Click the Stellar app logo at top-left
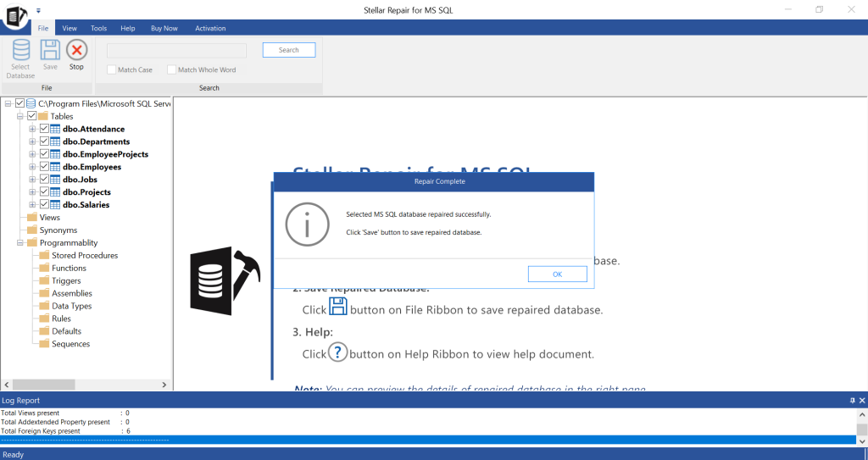 pos(14,18)
